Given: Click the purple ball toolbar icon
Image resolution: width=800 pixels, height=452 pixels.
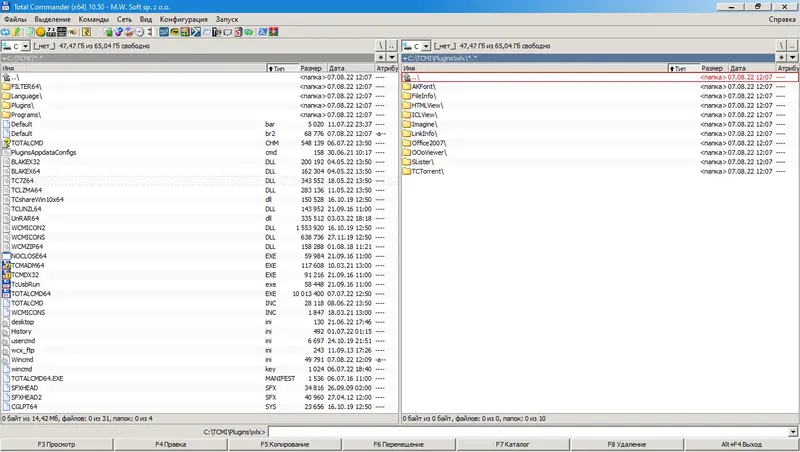Looking at the screenshot, I should pyautogui.click(x=118, y=32).
